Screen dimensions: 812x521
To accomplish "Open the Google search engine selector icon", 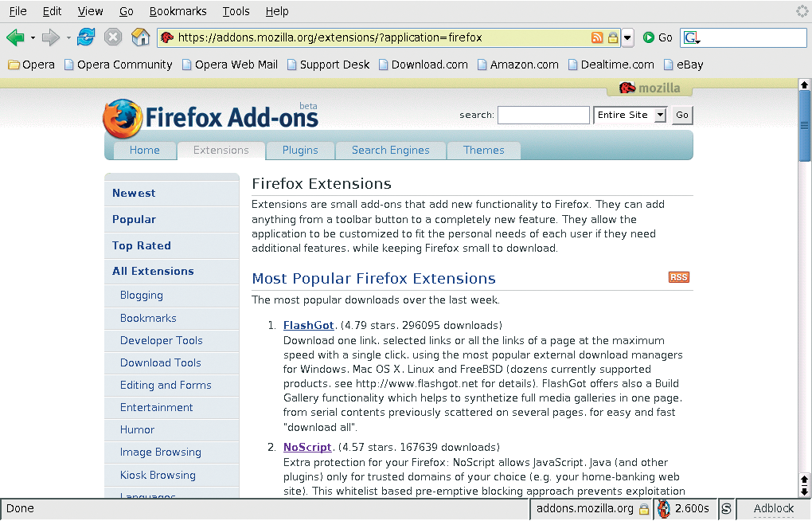I will (691, 38).
